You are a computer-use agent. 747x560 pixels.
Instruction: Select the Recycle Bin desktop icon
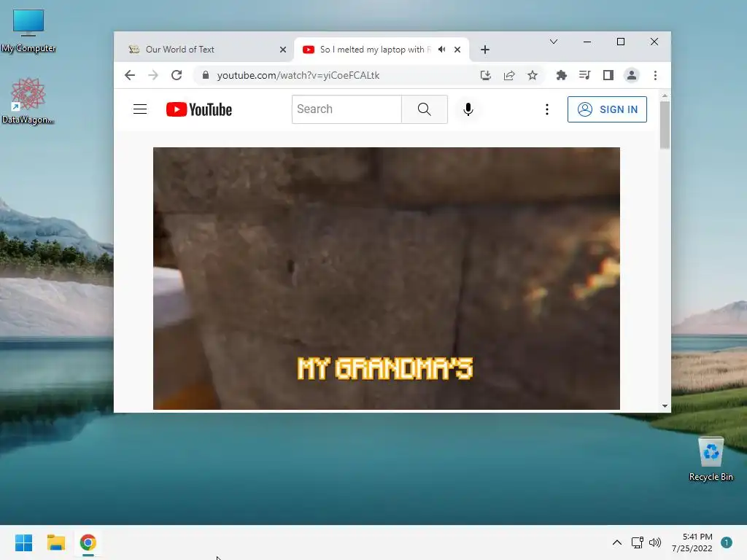711,459
